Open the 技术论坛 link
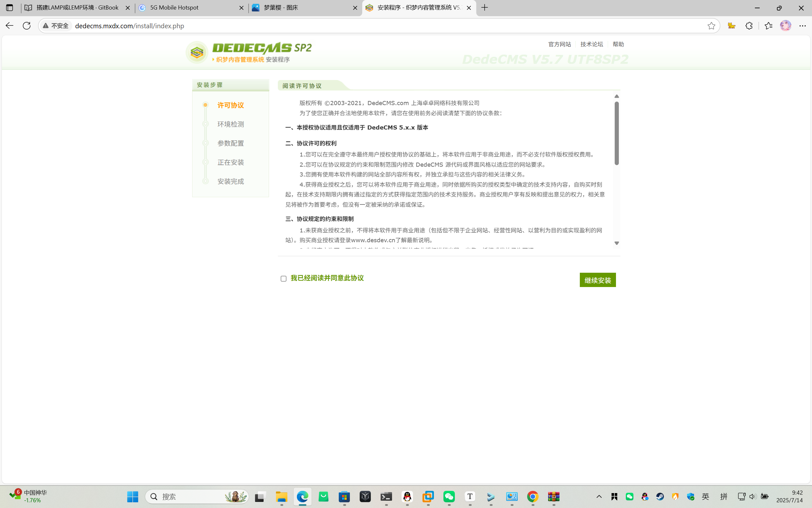 [592, 44]
